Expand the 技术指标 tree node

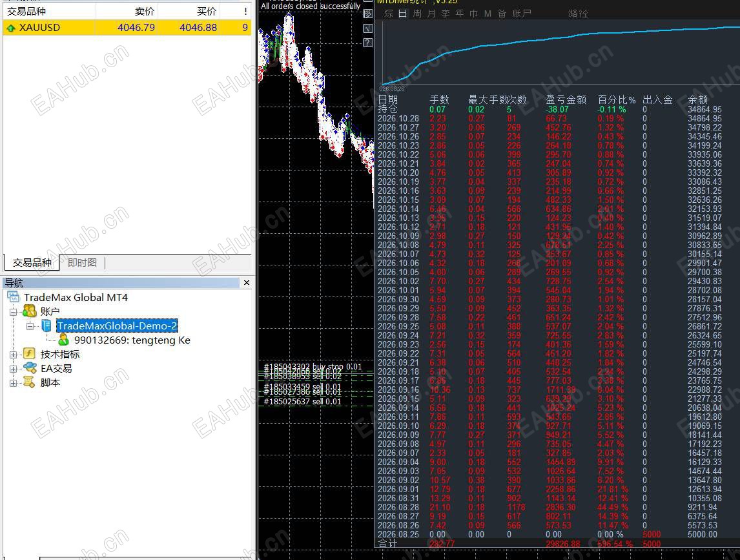(13, 354)
